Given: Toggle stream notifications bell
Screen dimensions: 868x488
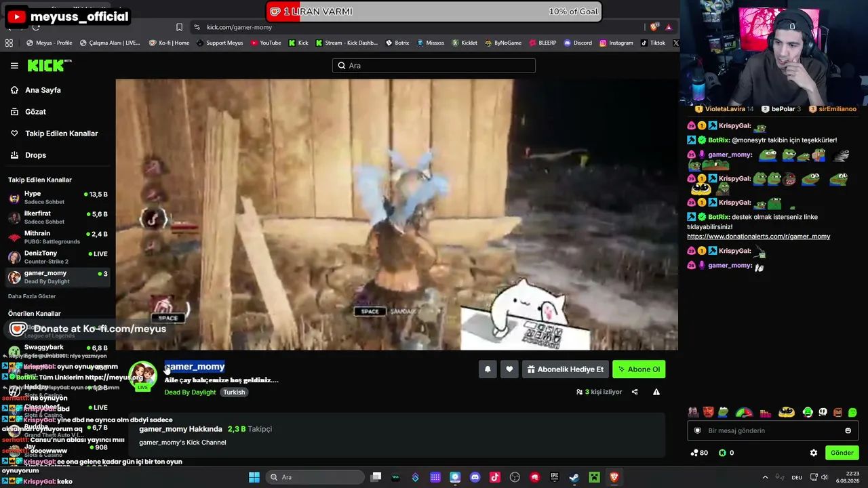Looking at the screenshot, I should click(488, 369).
